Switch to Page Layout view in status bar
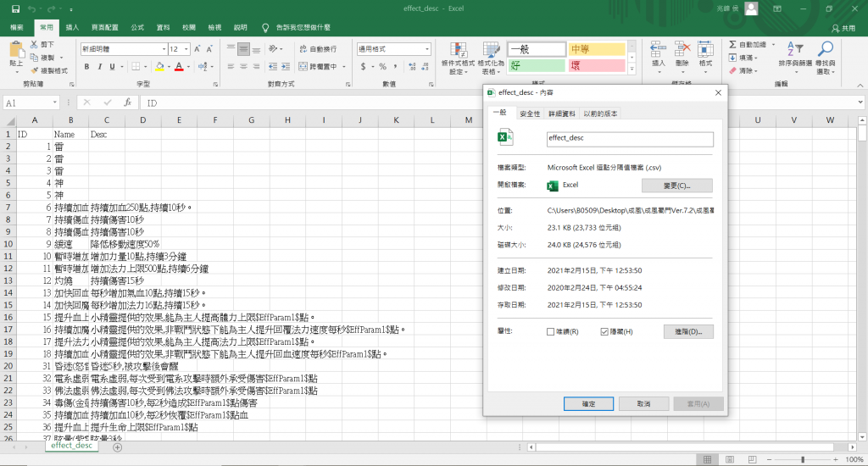Screen dimensions: 868x466 [730, 459]
